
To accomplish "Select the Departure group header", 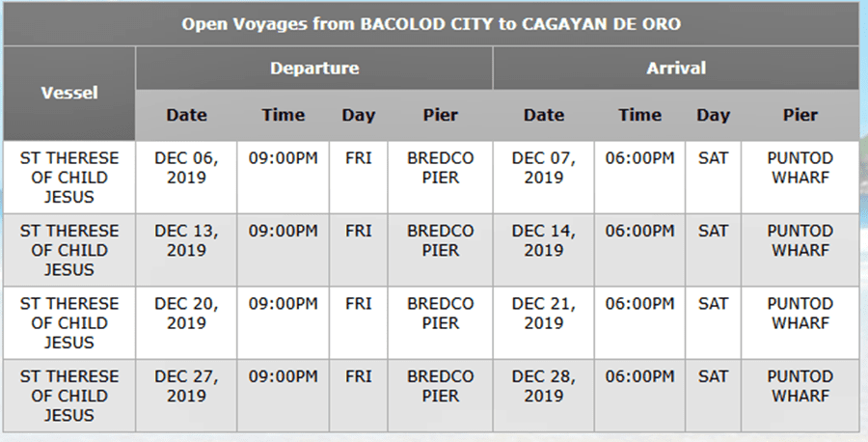I will click(x=314, y=69).
